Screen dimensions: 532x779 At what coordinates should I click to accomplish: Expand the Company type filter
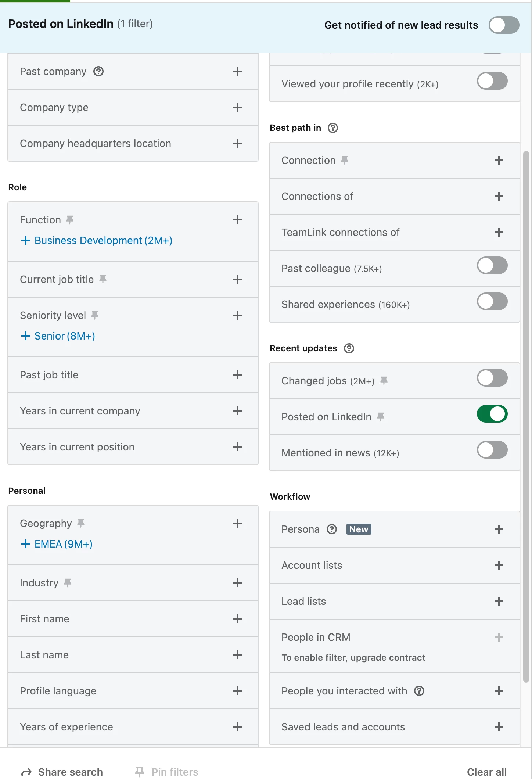[x=237, y=107]
